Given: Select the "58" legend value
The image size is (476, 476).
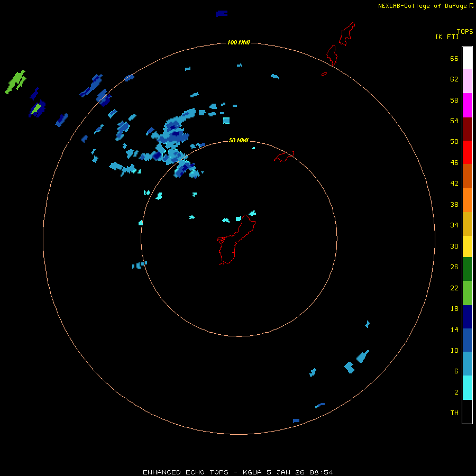Looking at the screenshot, I should click(x=454, y=100).
